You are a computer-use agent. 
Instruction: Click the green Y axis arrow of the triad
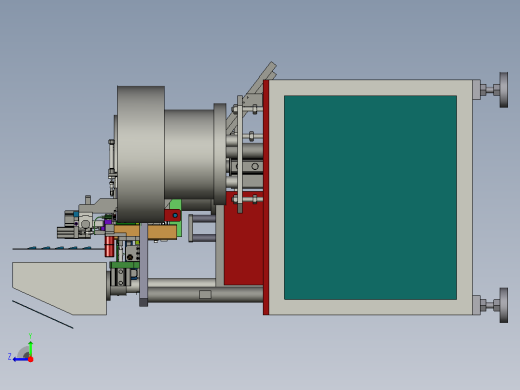tap(30, 348)
